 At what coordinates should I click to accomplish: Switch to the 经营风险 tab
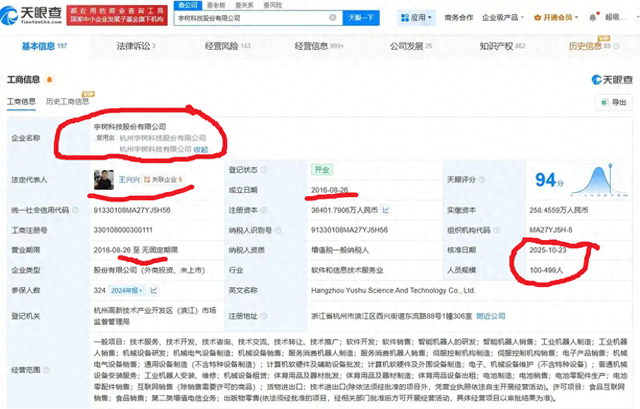pos(227,46)
